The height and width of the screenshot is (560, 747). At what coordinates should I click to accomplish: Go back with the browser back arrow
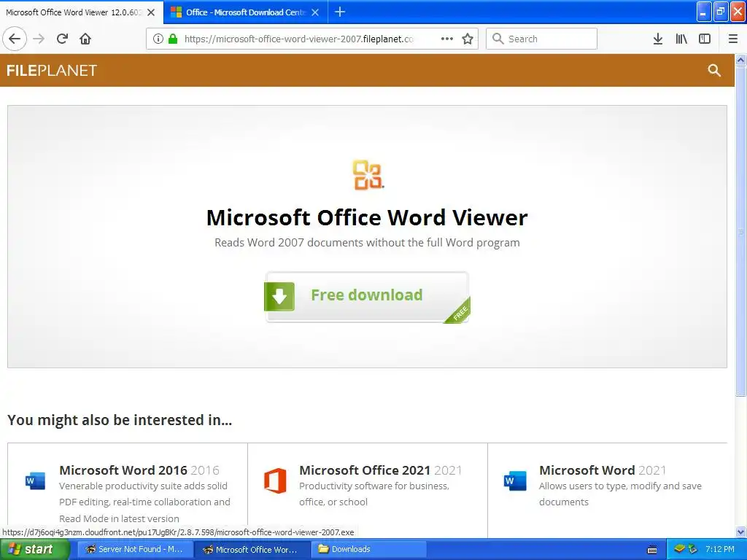tap(15, 39)
